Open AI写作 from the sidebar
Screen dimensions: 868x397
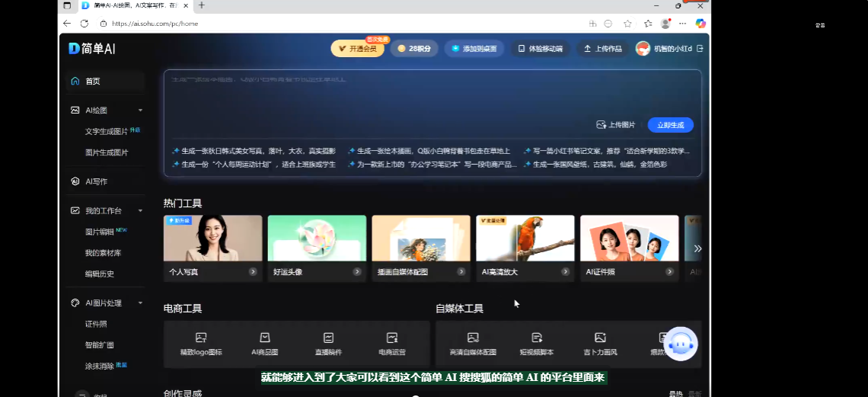pyautogui.click(x=96, y=181)
